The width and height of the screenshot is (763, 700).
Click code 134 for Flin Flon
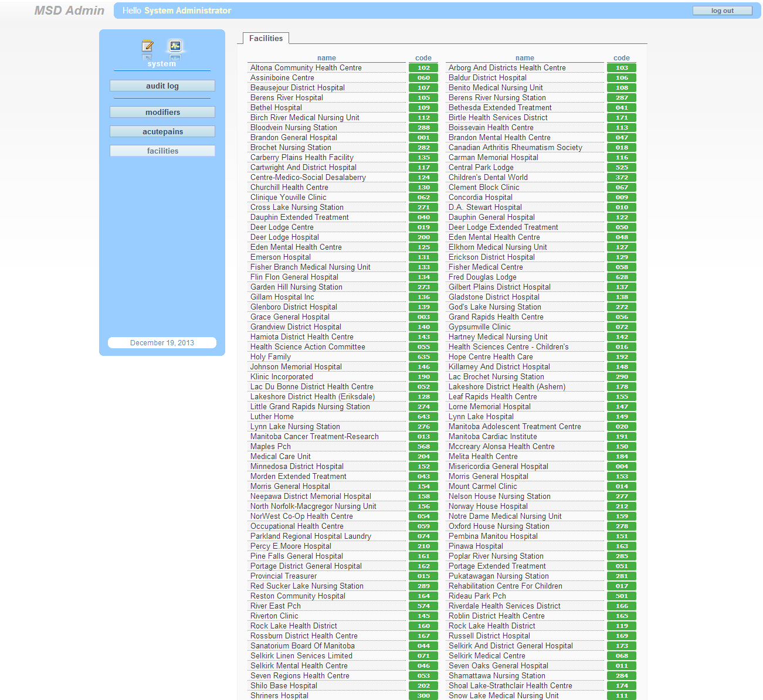click(423, 277)
